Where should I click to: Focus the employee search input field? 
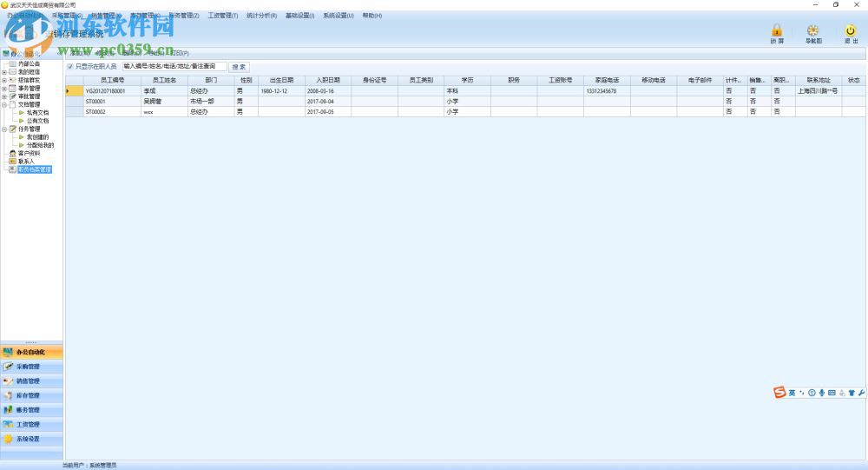pos(174,67)
